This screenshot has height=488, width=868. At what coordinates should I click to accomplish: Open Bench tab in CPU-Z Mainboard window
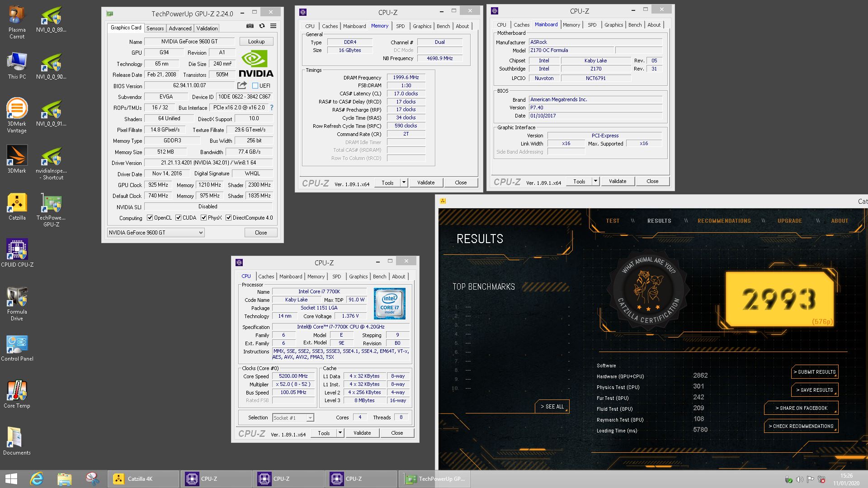[635, 25]
